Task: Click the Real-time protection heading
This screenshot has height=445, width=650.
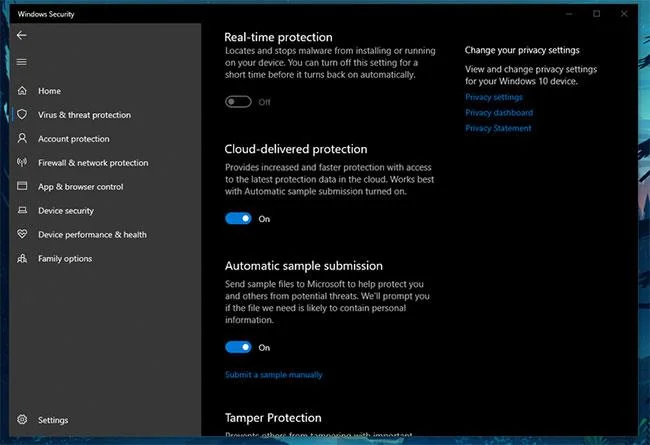Action: 278,37
